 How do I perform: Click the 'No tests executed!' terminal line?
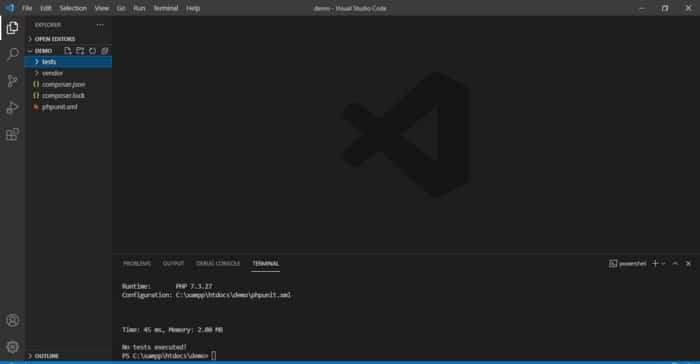(x=154, y=347)
